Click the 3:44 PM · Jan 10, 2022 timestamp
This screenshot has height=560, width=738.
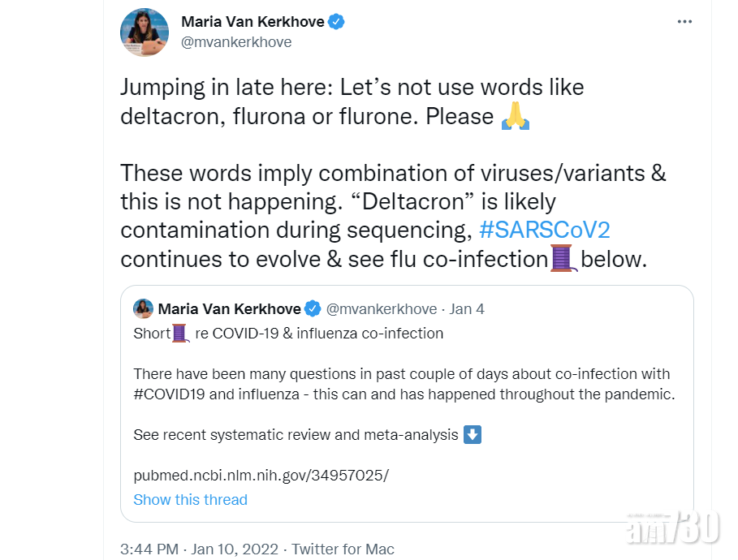pyautogui.click(x=198, y=549)
